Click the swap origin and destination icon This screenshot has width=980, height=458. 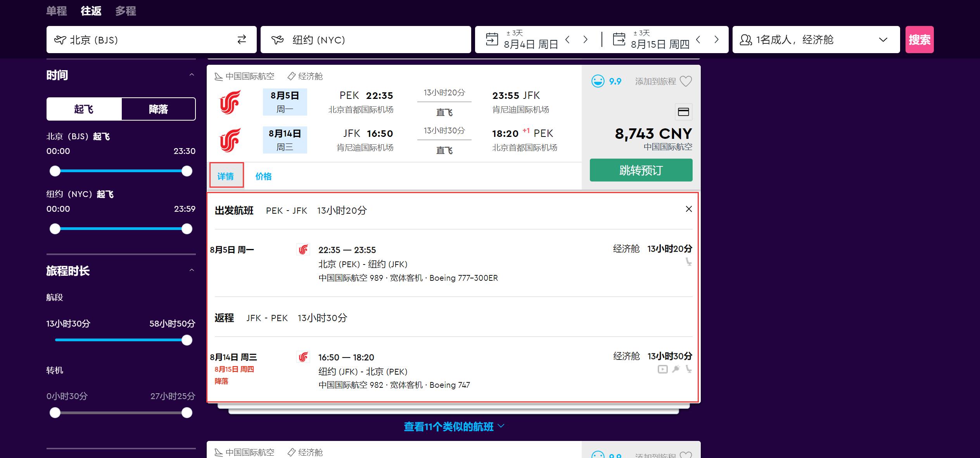click(x=241, y=39)
